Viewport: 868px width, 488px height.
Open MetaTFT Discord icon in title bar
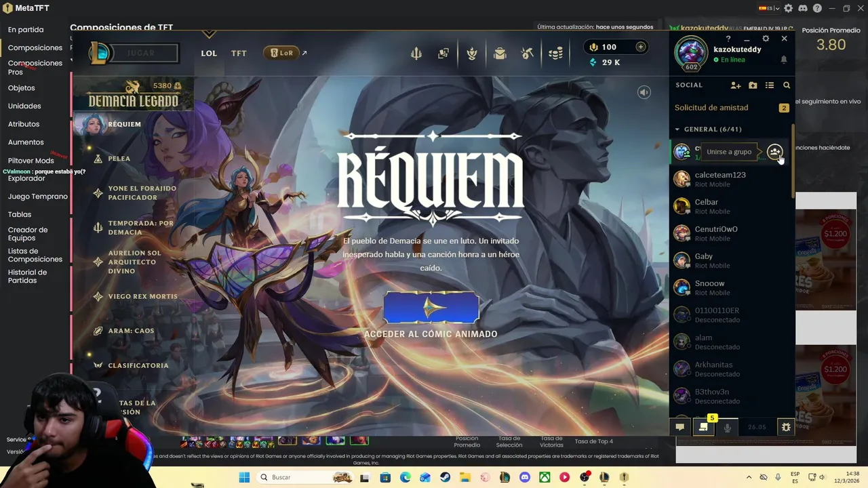[803, 8]
